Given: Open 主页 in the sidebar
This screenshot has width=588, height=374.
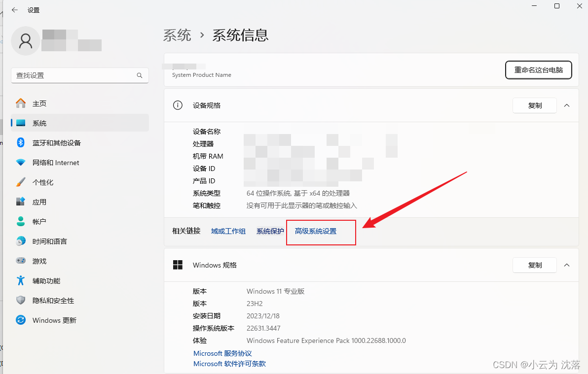Looking at the screenshot, I should click(x=80, y=103).
